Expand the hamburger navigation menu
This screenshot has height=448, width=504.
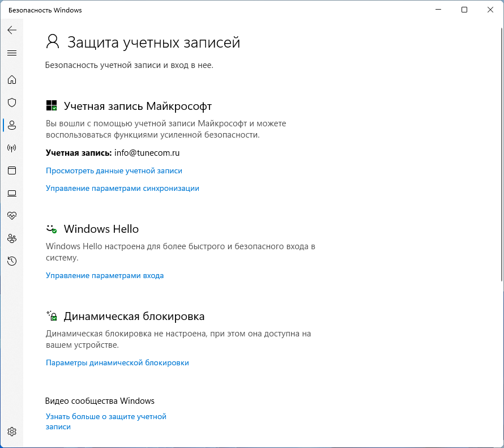(12, 53)
